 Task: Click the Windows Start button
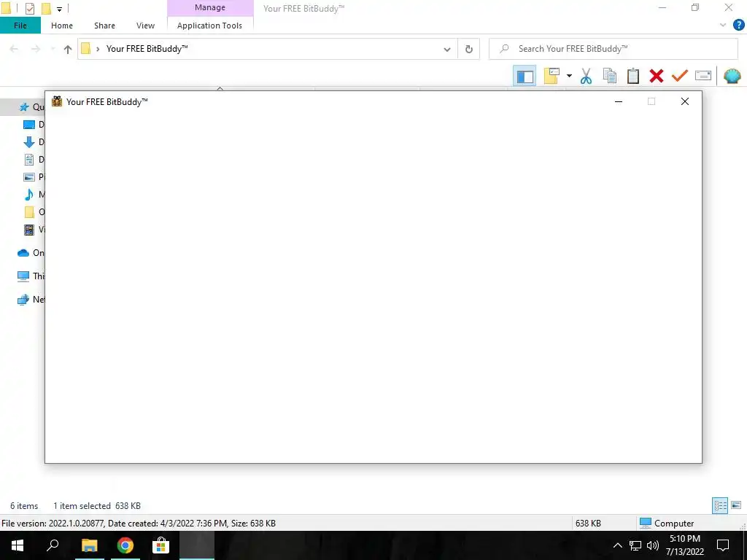coord(18,545)
